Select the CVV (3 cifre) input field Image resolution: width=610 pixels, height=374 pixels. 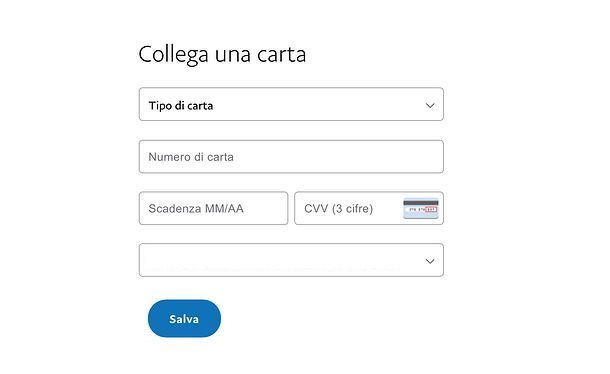pos(369,208)
